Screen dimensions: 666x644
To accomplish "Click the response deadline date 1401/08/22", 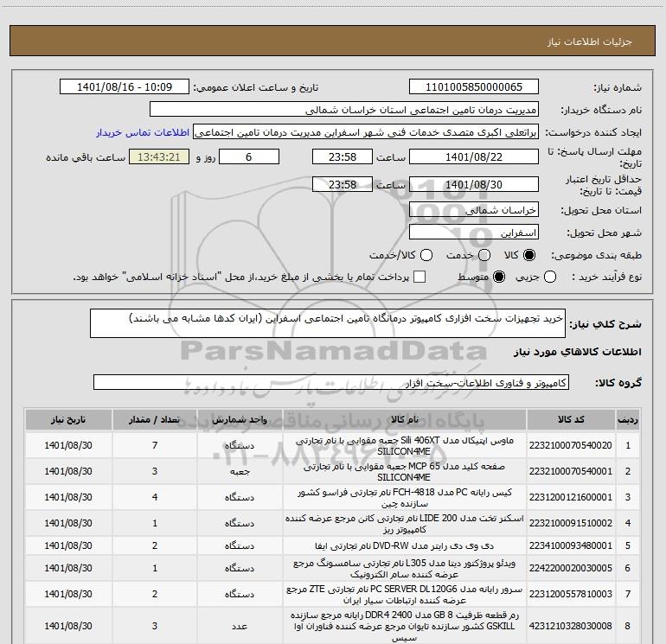I will (x=474, y=156).
